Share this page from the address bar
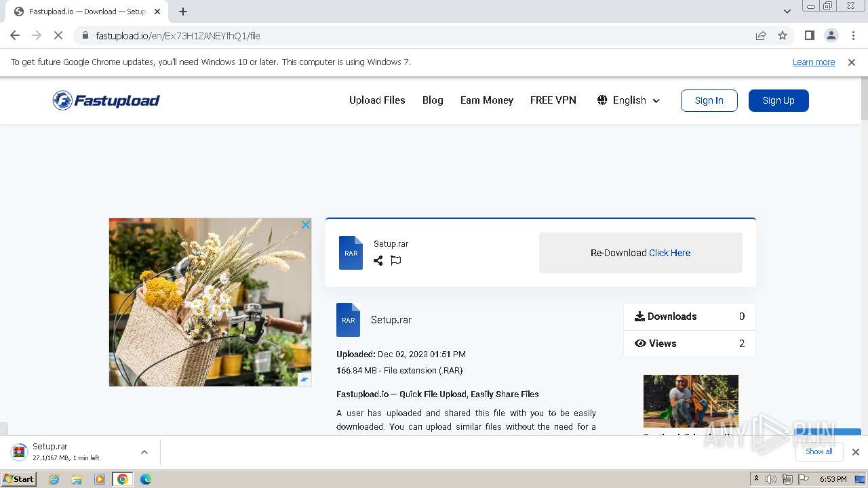 [761, 35]
